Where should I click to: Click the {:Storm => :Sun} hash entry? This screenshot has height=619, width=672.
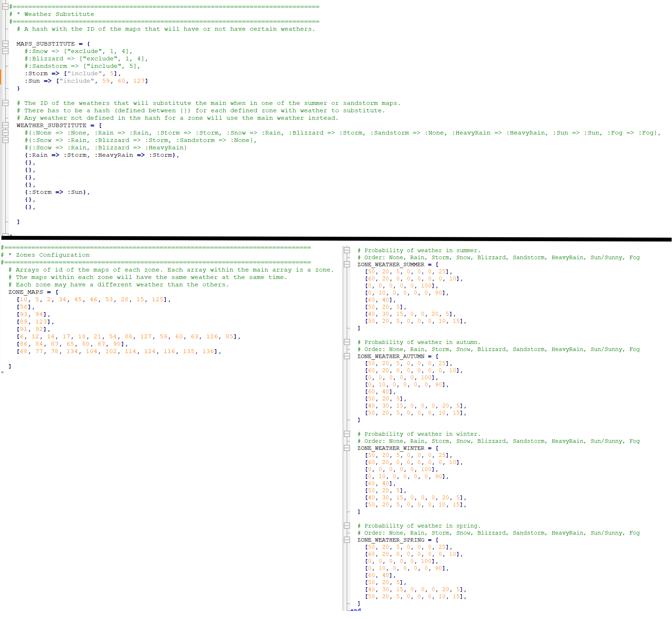pos(57,192)
